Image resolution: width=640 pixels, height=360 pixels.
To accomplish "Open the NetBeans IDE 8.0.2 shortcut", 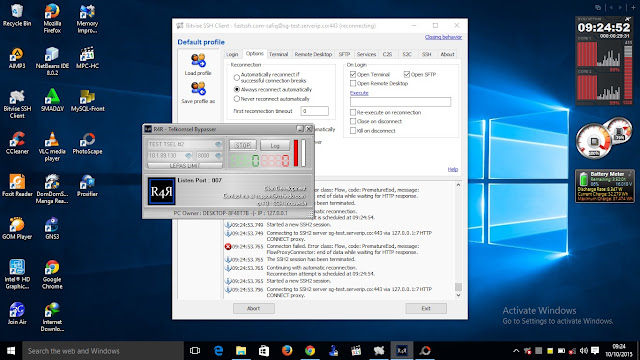I will 52,61.
